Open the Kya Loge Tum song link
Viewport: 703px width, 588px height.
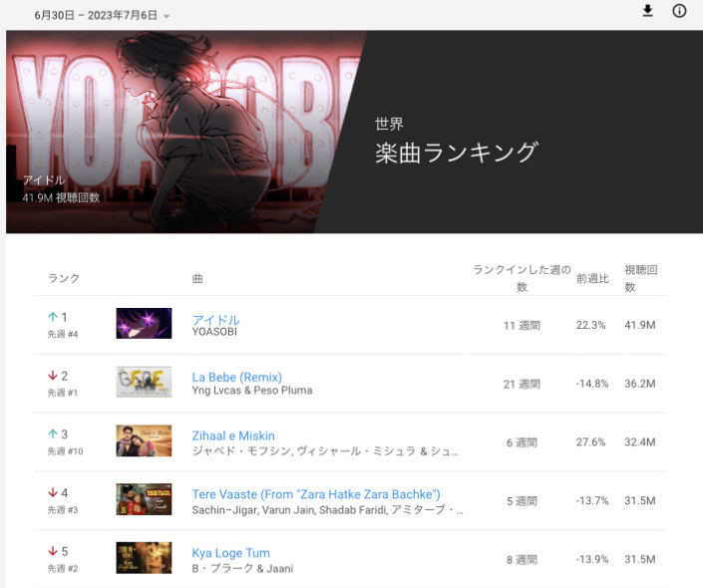(x=231, y=553)
